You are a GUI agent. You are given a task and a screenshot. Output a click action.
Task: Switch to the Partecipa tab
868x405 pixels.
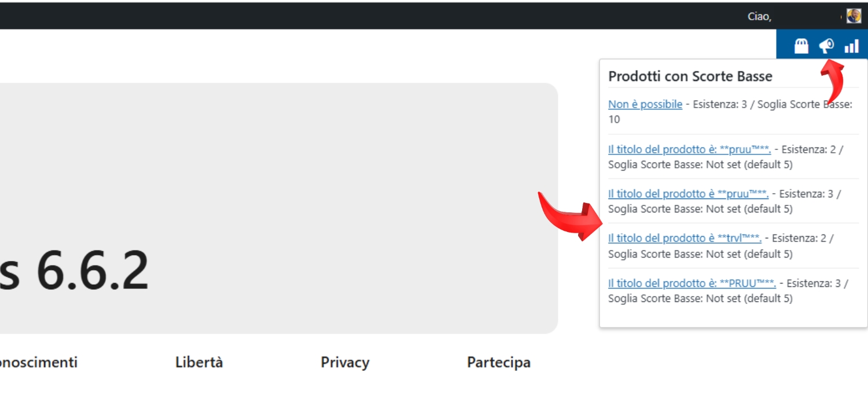tap(499, 362)
